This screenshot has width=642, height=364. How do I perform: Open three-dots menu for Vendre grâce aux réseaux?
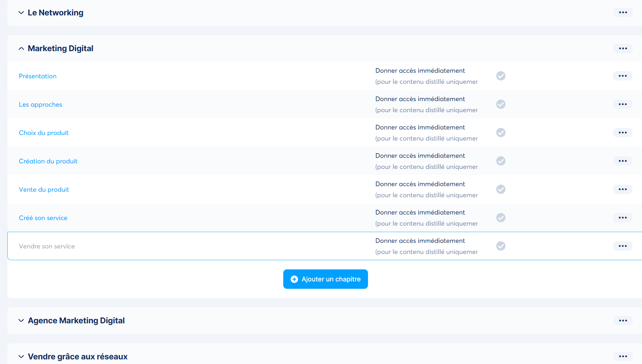623,356
